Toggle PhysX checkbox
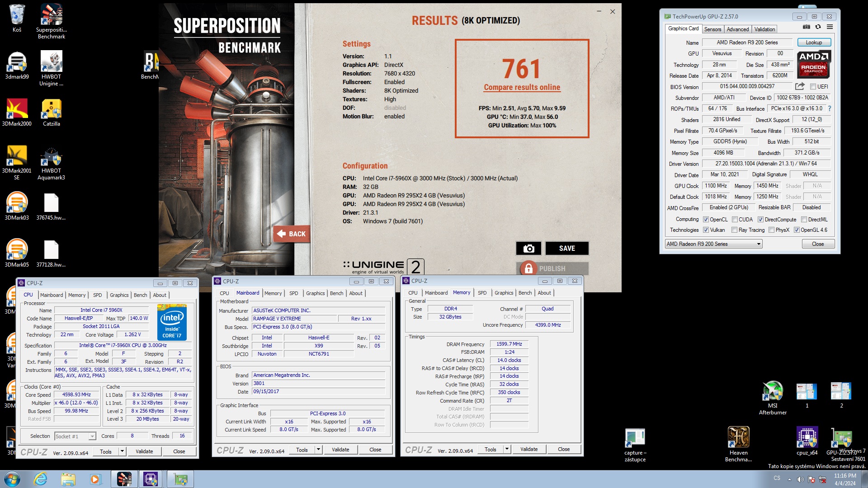The height and width of the screenshot is (488, 868). (x=771, y=230)
